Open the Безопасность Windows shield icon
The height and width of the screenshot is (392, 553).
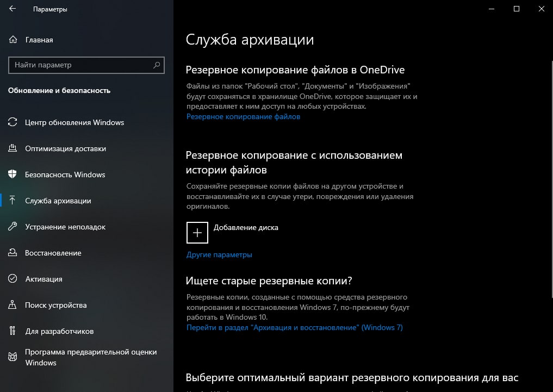pyautogui.click(x=13, y=174)
